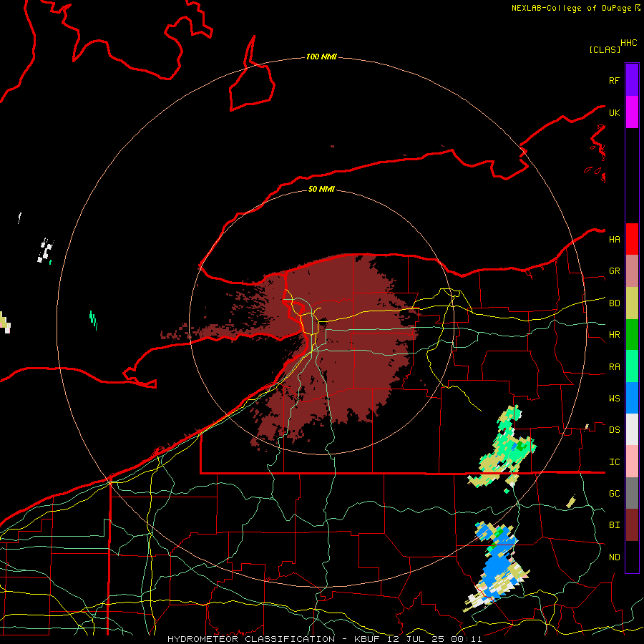Click the ND black legend swatch
The image size is (644, 644).
click(x=632, y=557)
